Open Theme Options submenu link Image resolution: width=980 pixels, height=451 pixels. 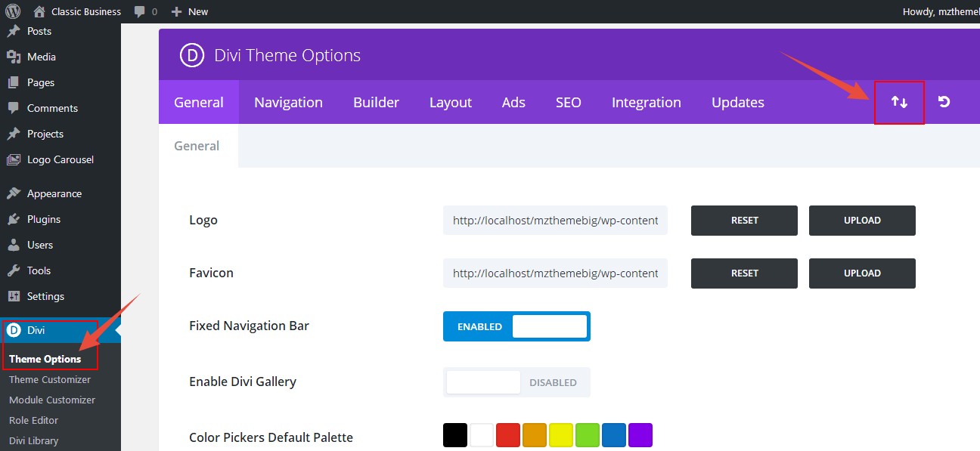45,359
